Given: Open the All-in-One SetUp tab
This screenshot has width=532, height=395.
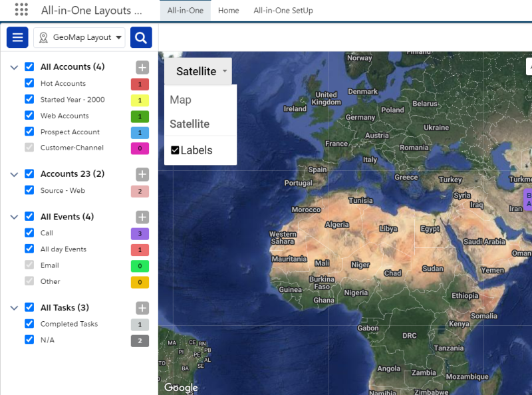Looking at the screenshot, I should [283, 11].
